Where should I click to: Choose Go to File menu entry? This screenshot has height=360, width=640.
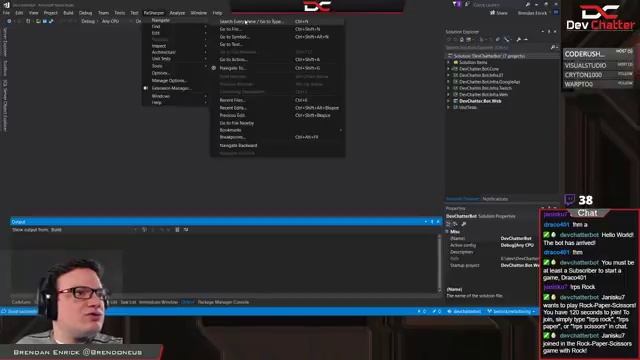point(278,29)
